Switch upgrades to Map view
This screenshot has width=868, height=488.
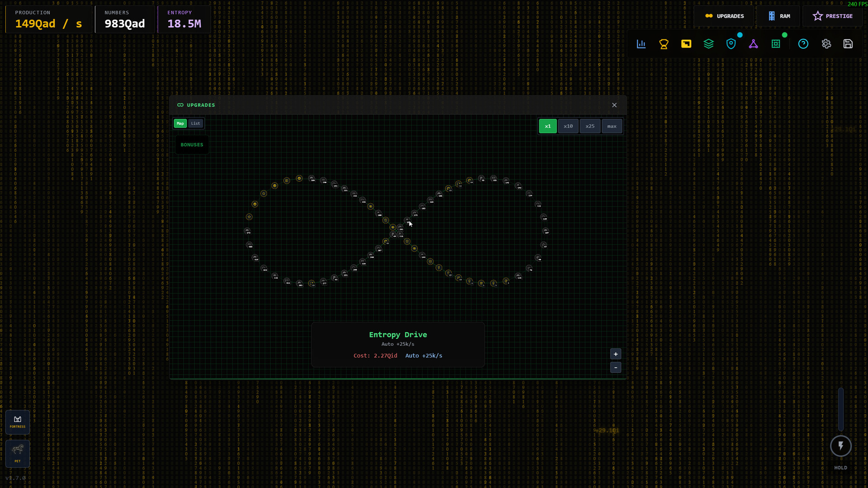(180, 123)
